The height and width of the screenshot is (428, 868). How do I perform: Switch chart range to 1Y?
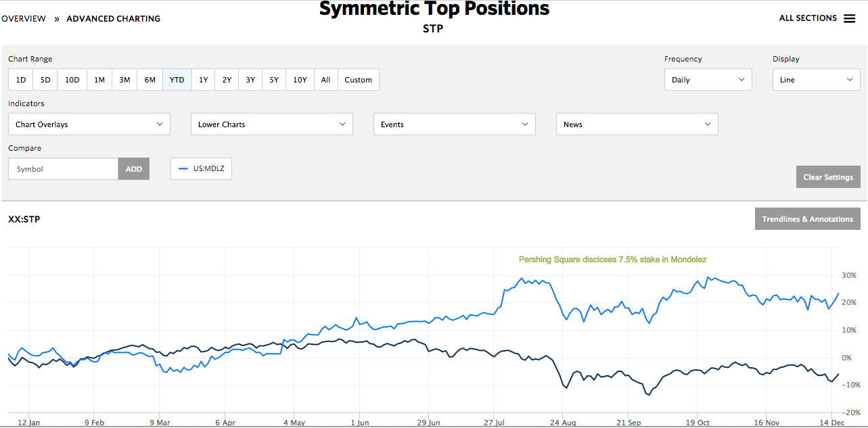pos(204,80)
